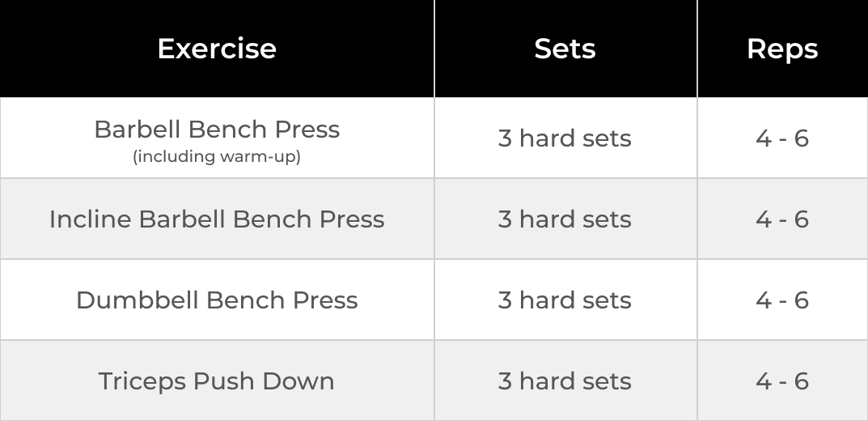This screenshot has width=868, height=421.
Task: Click '3 hard sets' in the first row
Action: click(x=565, y=138)
